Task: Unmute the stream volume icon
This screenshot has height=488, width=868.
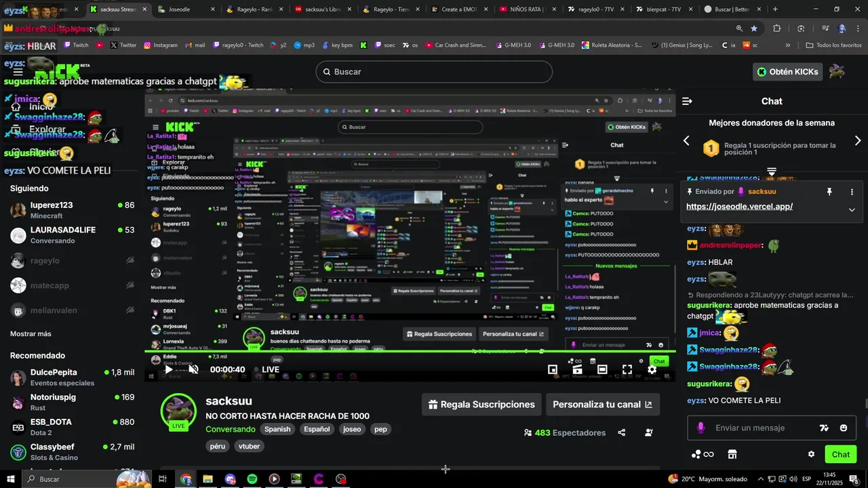Action: coord(193,369)
